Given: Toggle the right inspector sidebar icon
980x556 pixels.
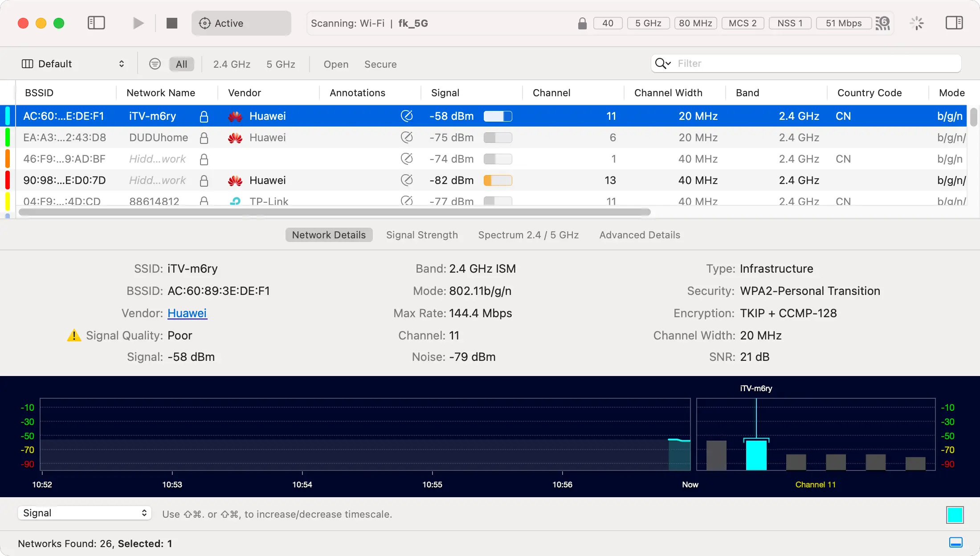Looking at the screenshot, I should click(954, 23).
